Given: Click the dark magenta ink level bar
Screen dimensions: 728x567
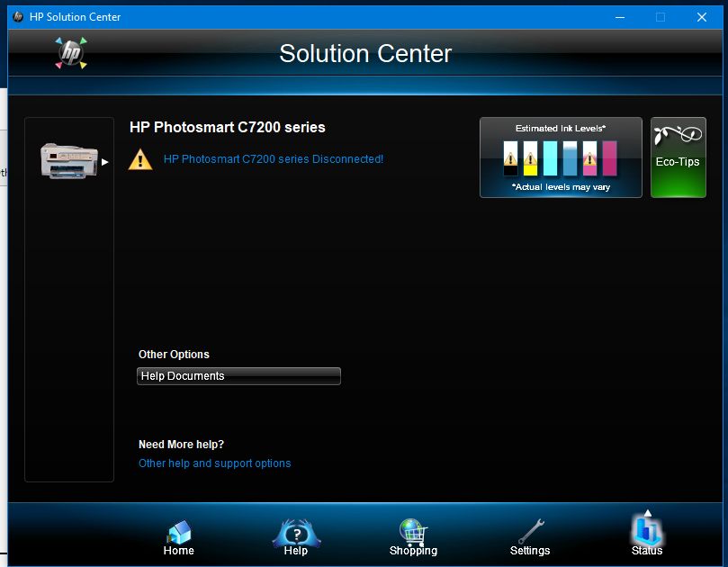Looking at the screenshot, I should [x=609, y=158].
